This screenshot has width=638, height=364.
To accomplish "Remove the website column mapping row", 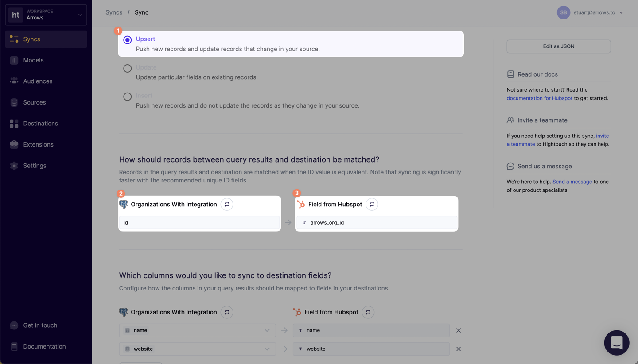I will click(x=459, y=349).
